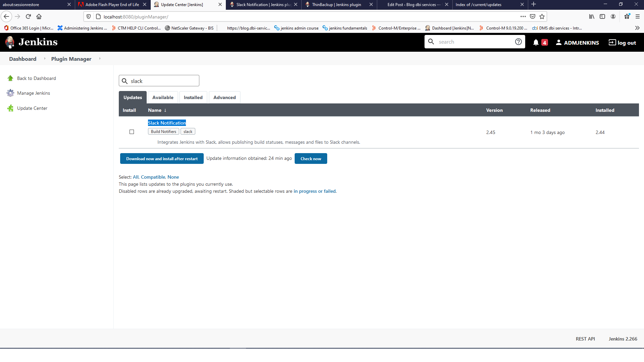Expand Plugin Manager breadcrumb dropdown arrow

click(x=100, y=59)
